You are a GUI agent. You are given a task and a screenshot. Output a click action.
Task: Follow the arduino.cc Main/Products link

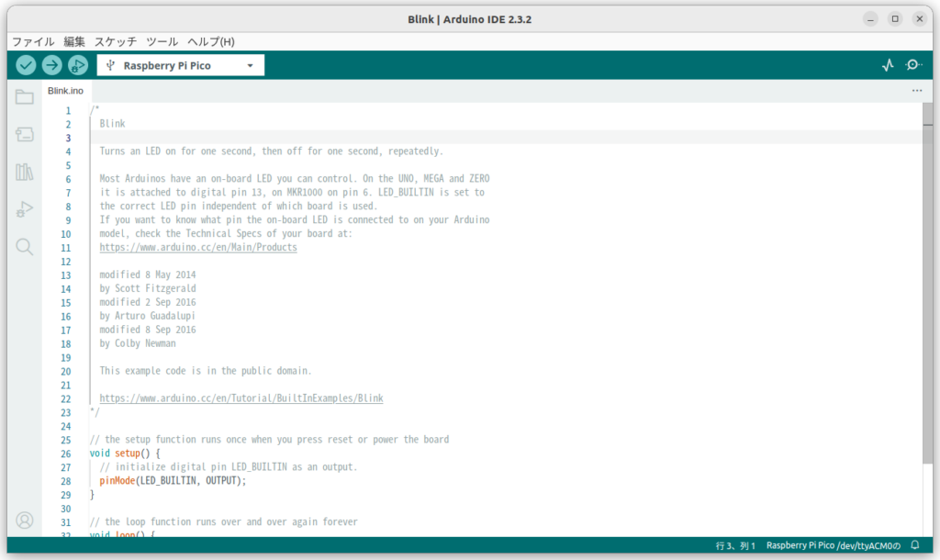(198, 247)
